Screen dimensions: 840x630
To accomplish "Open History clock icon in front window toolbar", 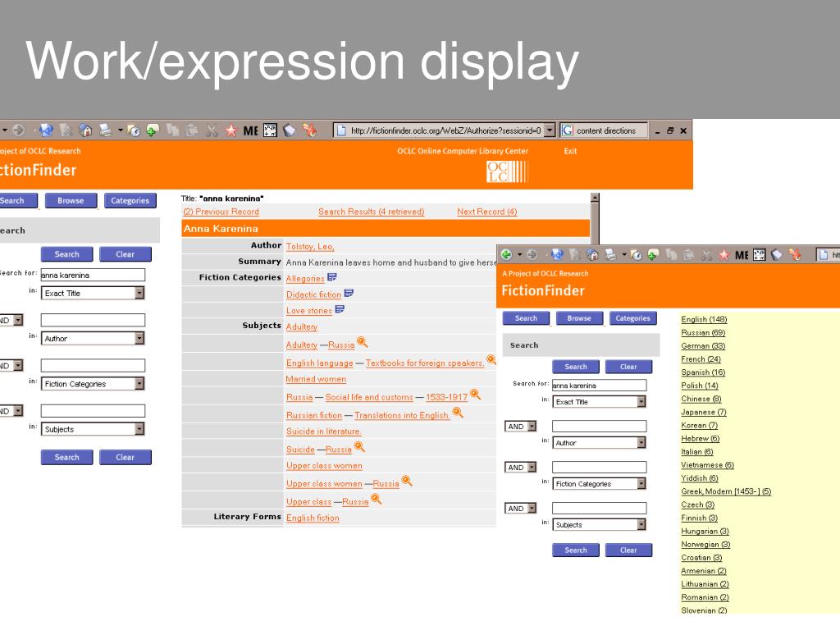I will [x=636, y=255].
